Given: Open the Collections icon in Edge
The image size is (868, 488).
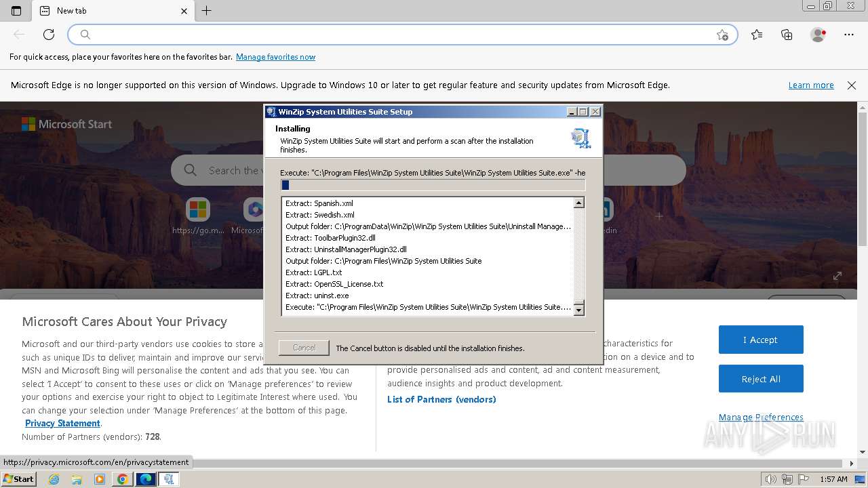Looking at the screenshot, I should (787, 35).
